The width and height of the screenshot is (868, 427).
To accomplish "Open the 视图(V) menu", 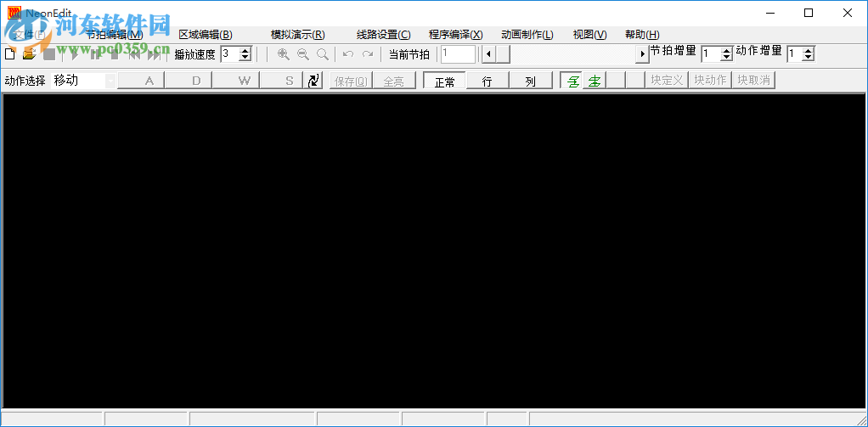I will pos(589,35).
